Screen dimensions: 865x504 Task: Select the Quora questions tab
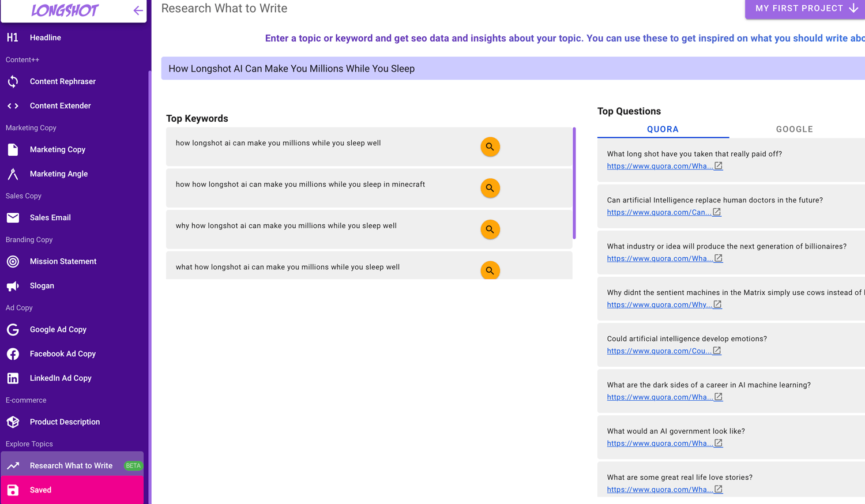coord(663,129)
